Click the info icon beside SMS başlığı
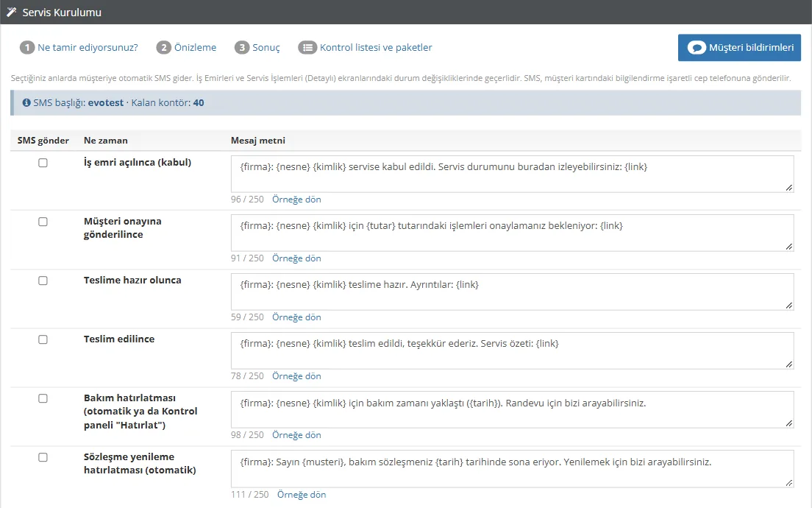This screenshot has width=812, height=508. [26, 102]
